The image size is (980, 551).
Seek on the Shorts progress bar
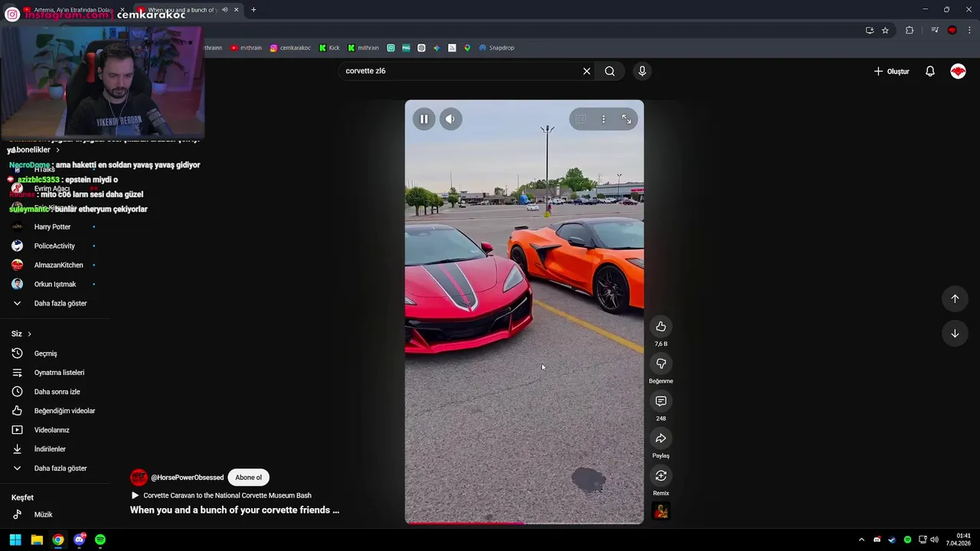[524, 523]
